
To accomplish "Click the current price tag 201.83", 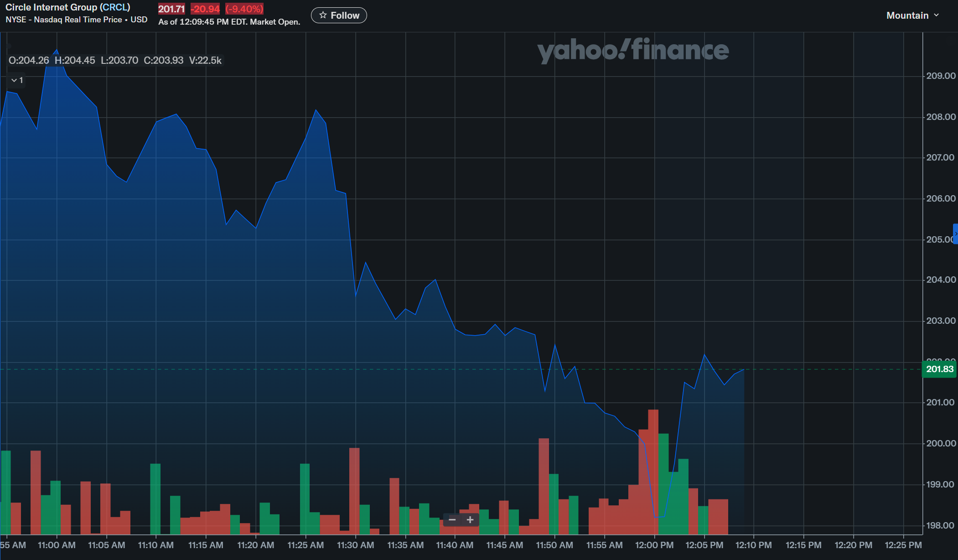I will [939, 369].
